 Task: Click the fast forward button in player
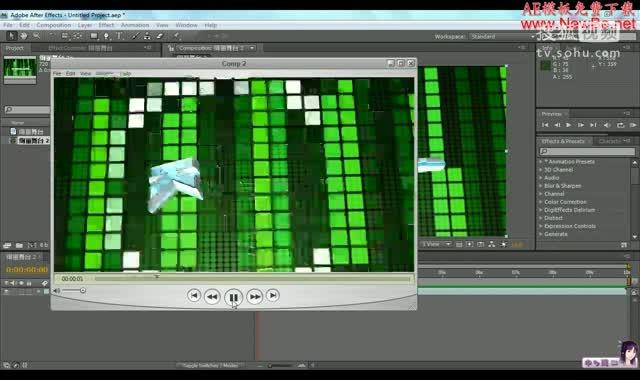[x=254, y=297]
